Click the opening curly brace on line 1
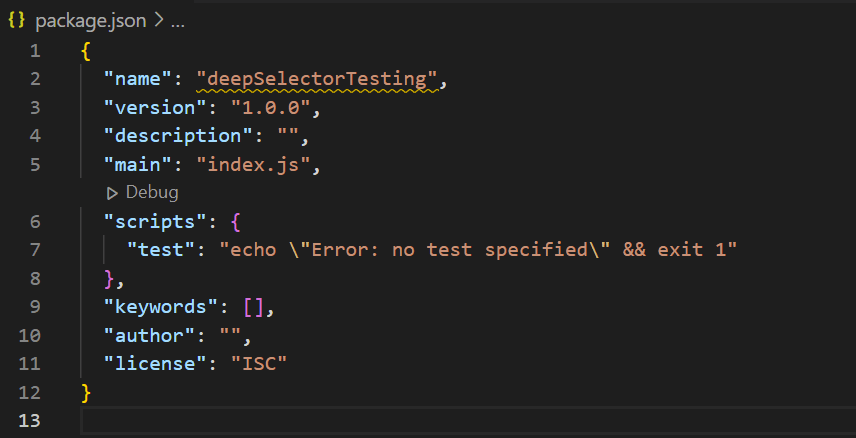 click(86, 50)
